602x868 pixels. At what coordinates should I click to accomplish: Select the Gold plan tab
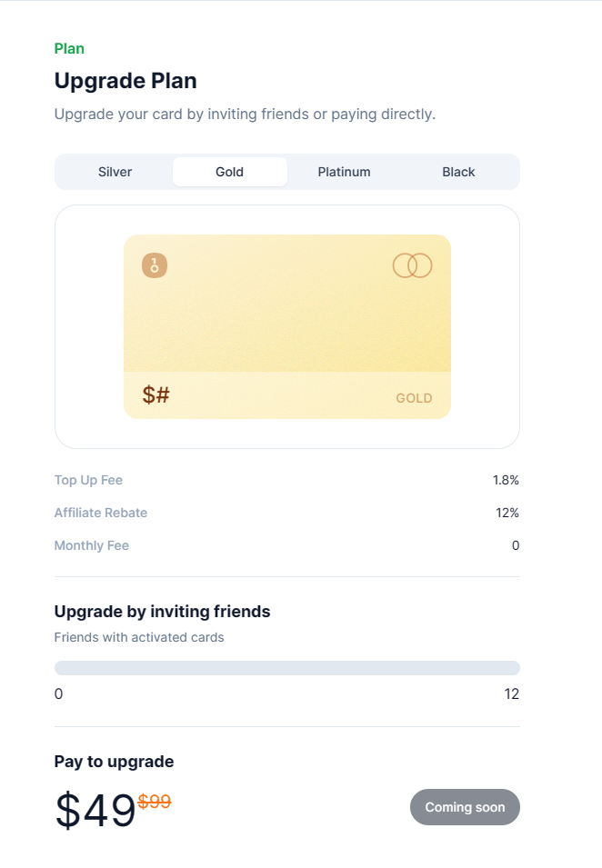coord(230,172)
